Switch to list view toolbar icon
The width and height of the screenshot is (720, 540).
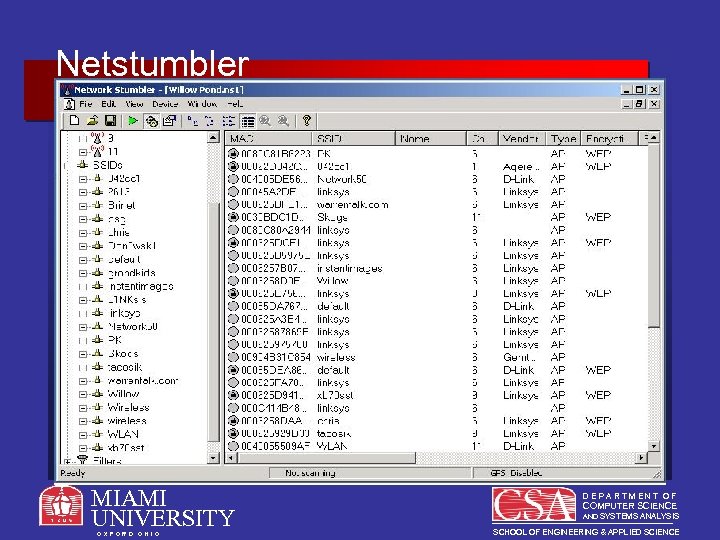(x=229, y=121)
